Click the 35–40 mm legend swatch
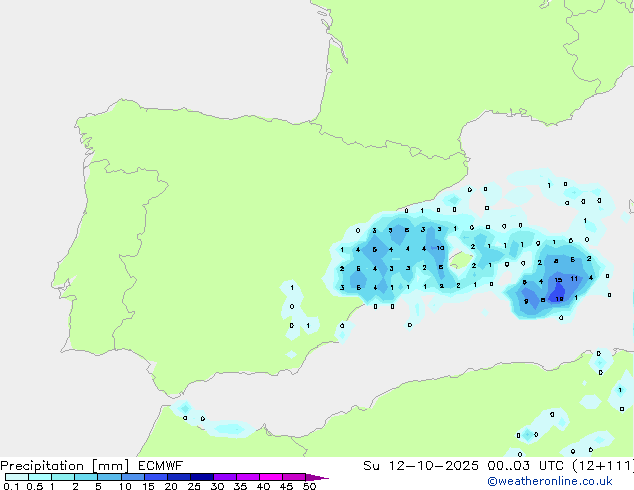The height and width of the screenshot is (490, 634). click(247, 477)
